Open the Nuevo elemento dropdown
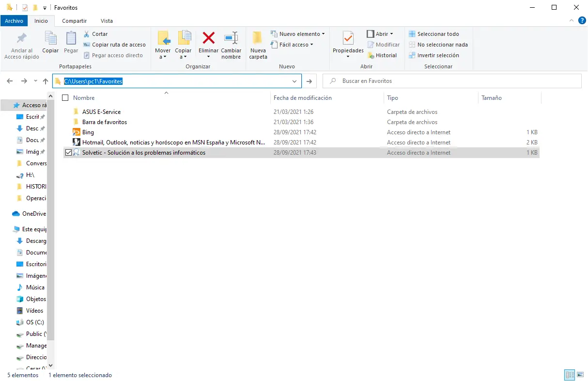Screen dimensions: 588x381 pos(297,34)
